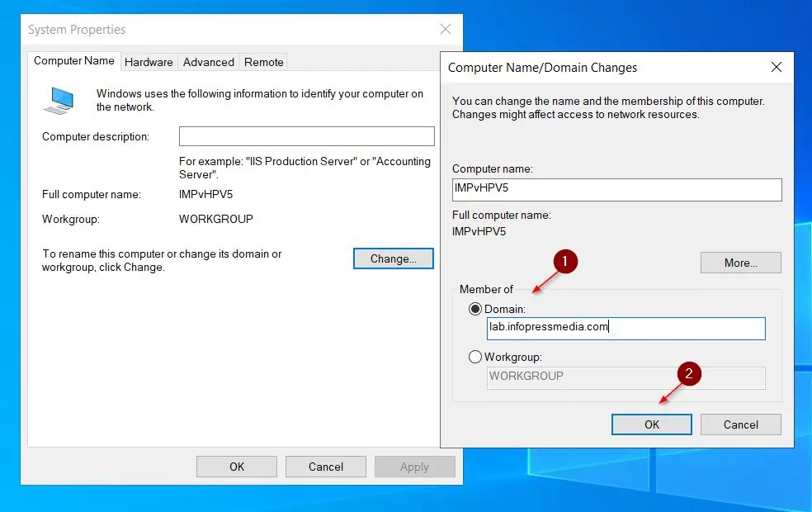Click the WORKGROUP value in System Properties
Image resolution: width=812 pixels, height=512 pixels.
pyautogui.click(x=216, y=219)
